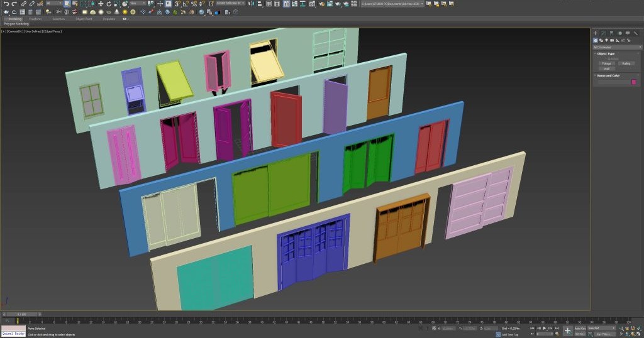Click the Play Animation button
Image resolution: width=644 pixels, height=338 pixels.
(x=545, y=328)
